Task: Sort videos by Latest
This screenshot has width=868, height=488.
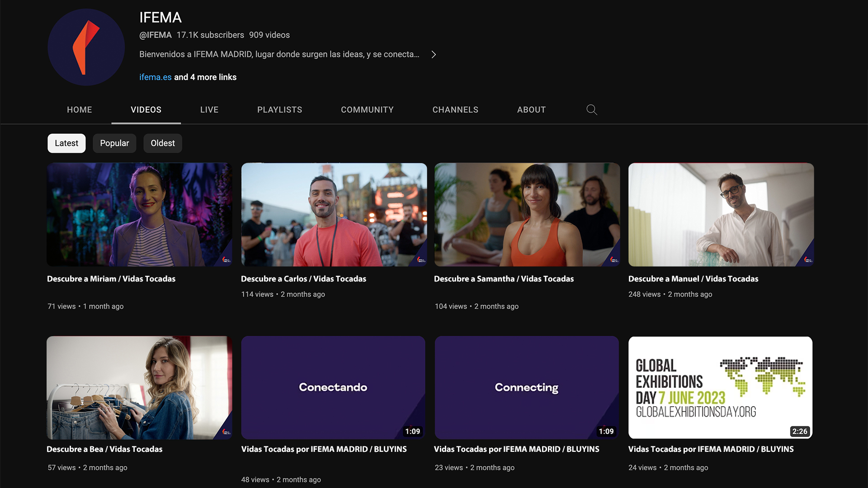Action: 66,143
